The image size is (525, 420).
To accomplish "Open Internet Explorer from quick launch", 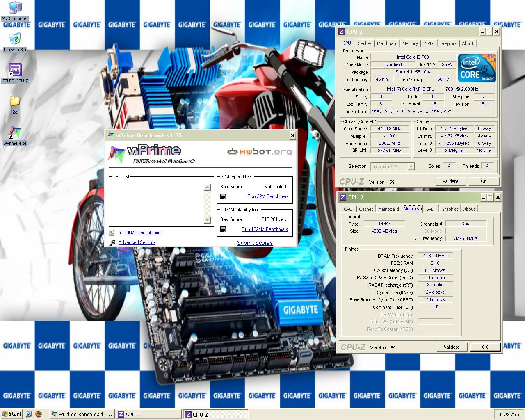I will 29,414.
